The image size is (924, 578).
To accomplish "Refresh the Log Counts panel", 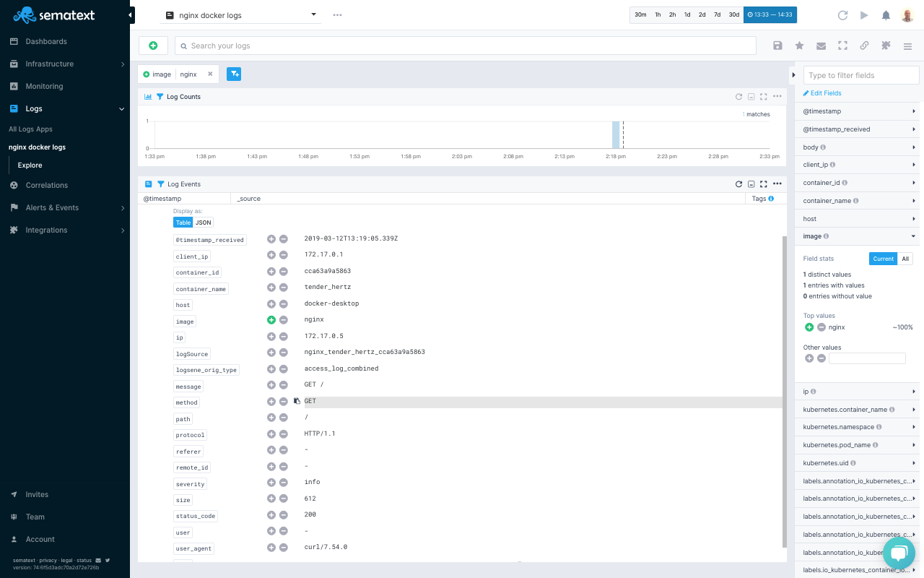I will point(738,97).
